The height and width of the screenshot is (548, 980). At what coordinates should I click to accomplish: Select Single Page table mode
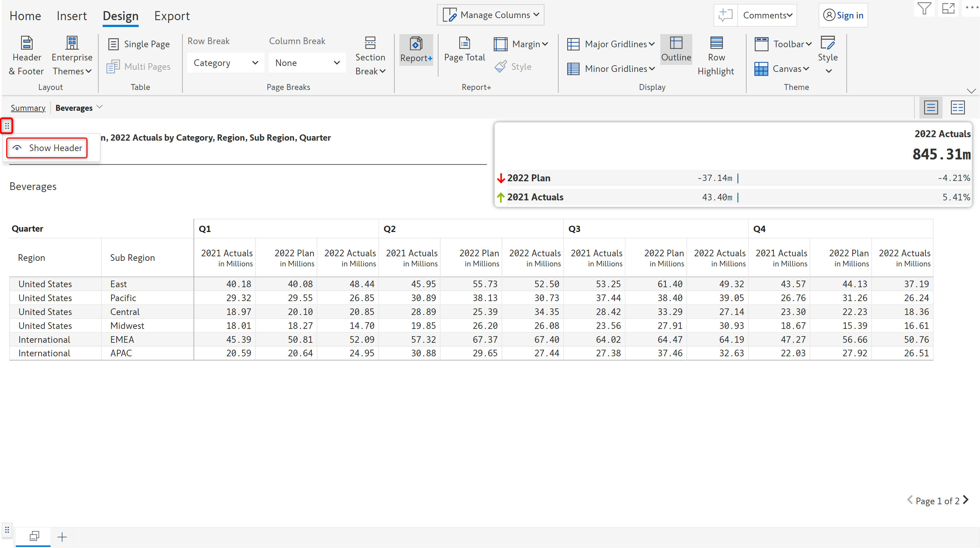pyautogui.click(x=139, y=44)
